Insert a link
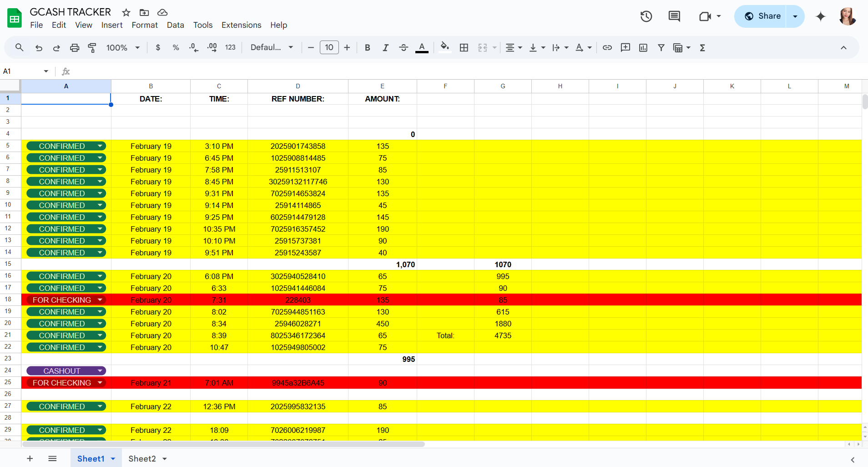The width and height of the screenshot is (868, 467). (x=607, y=47)
